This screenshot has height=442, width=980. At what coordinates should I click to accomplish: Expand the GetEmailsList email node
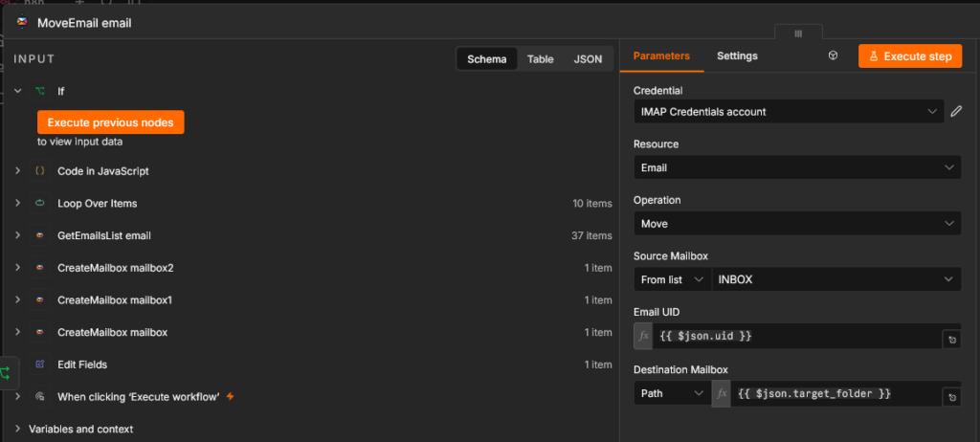18,235
